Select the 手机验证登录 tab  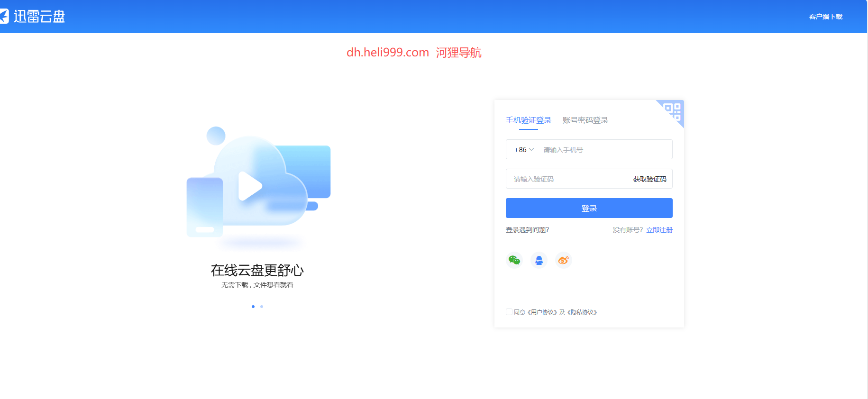point(529,120)
